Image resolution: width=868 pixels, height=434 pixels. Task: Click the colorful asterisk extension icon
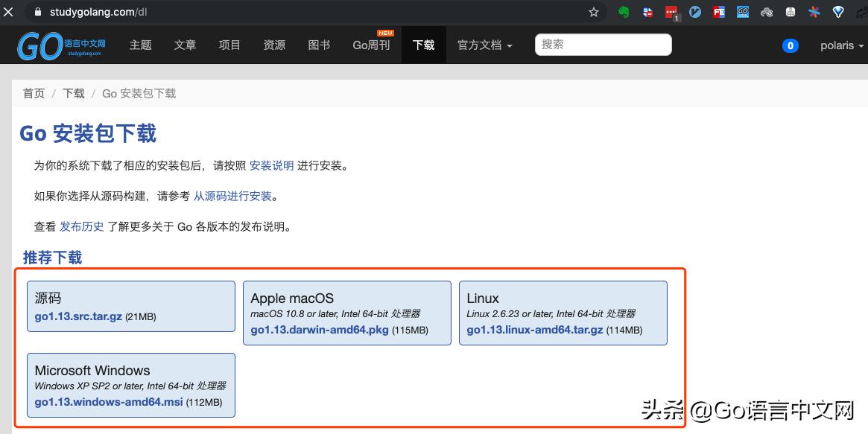click(814, 12)
